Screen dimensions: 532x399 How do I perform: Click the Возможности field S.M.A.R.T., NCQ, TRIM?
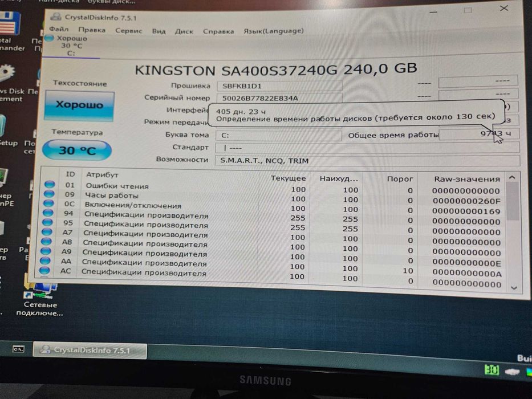[x=367, y=160]
